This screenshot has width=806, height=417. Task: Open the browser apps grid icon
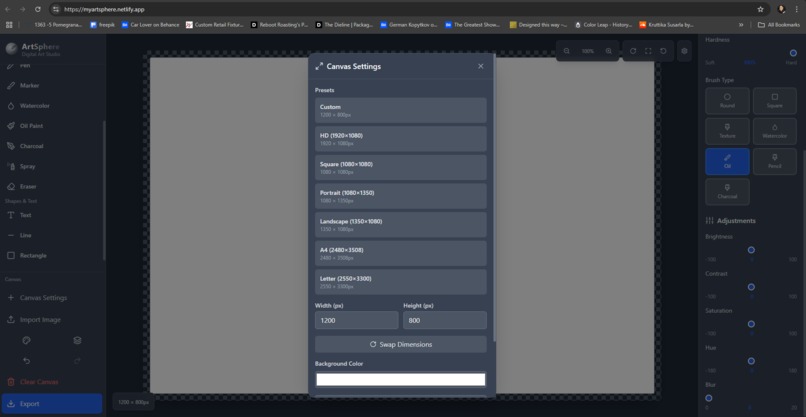click(9, 24)
